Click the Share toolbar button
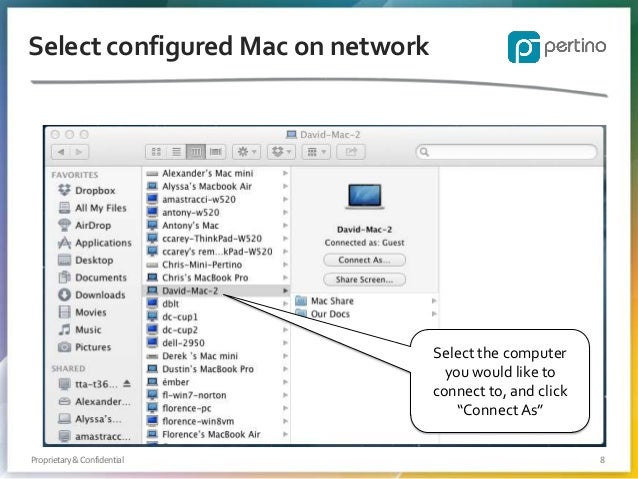Image resolution: width=638 pixels, height=479 pixels. click(x=351, y=152)
